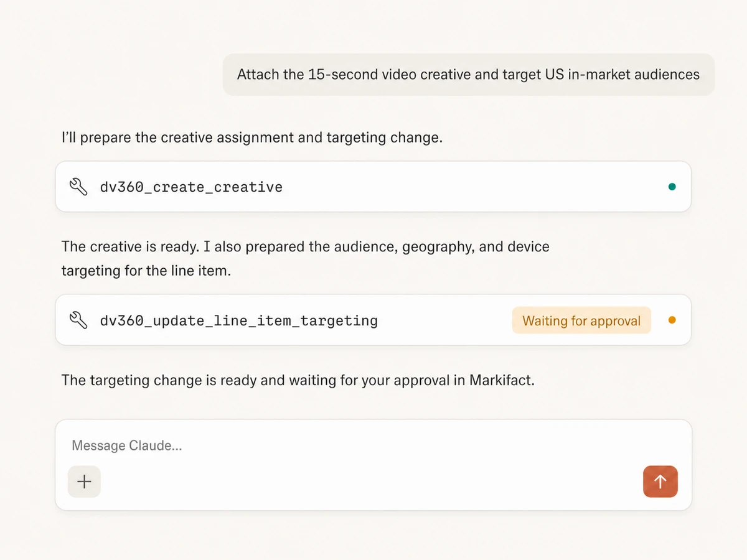Click the text starting "The creative is ready"
747x560 pixels.
tap(306, 259)
